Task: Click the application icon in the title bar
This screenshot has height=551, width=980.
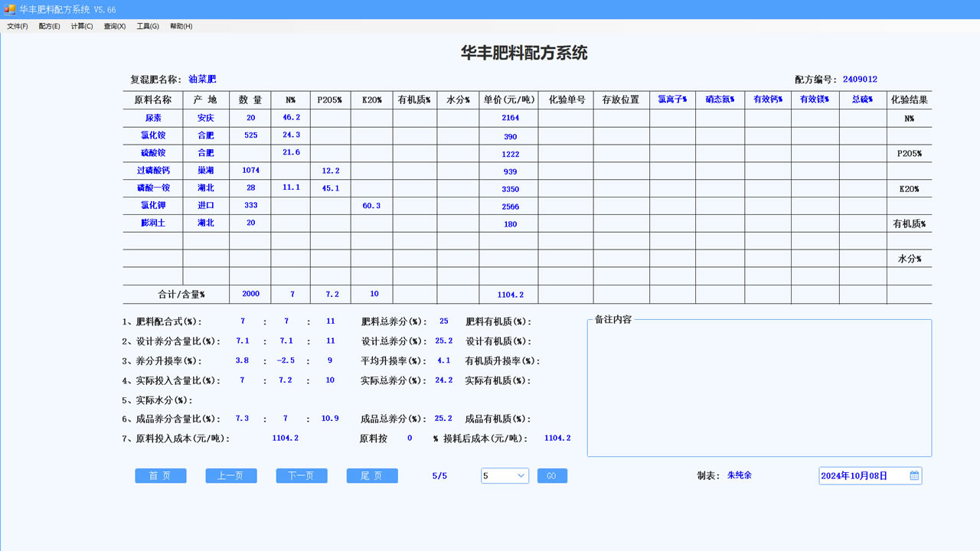Action: [x=8, y=8]
